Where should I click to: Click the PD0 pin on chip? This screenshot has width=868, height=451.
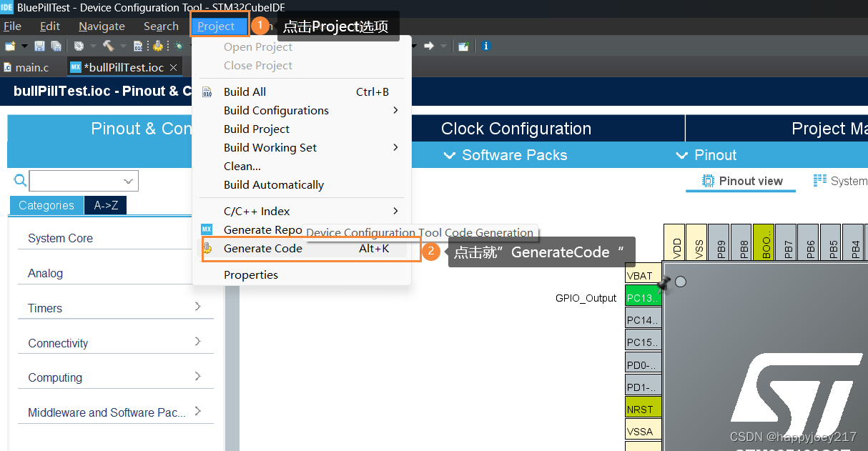pyautogui.click(x=643, y=365)
